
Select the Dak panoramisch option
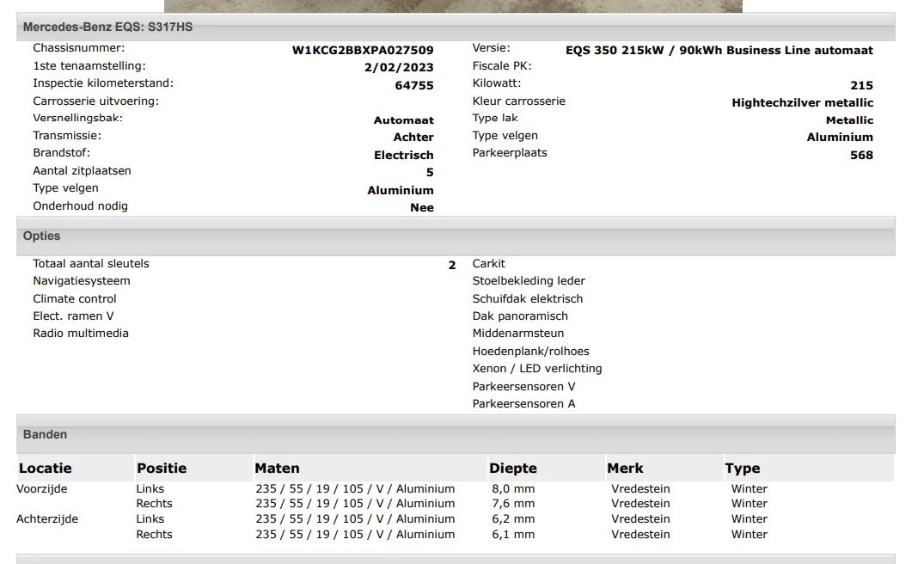[x=520, y=316]
